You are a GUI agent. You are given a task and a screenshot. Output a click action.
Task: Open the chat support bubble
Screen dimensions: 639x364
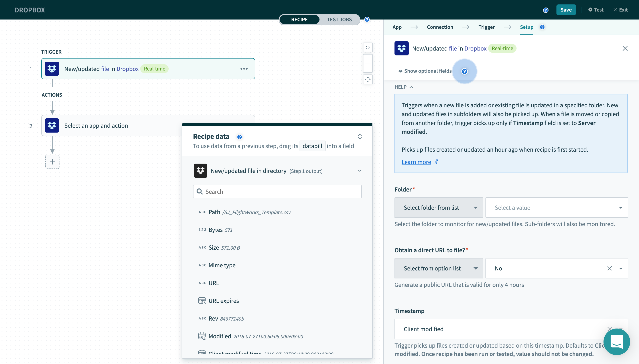click(x=617, y=342)
